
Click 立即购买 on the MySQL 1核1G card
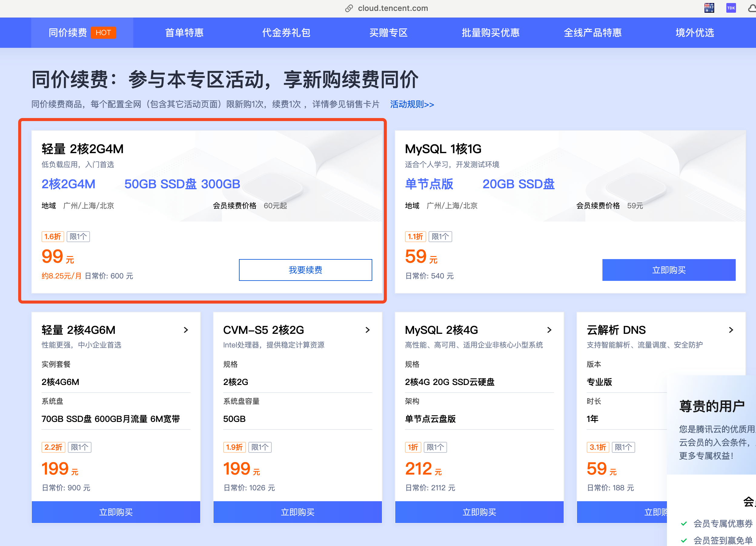point(669,270)
